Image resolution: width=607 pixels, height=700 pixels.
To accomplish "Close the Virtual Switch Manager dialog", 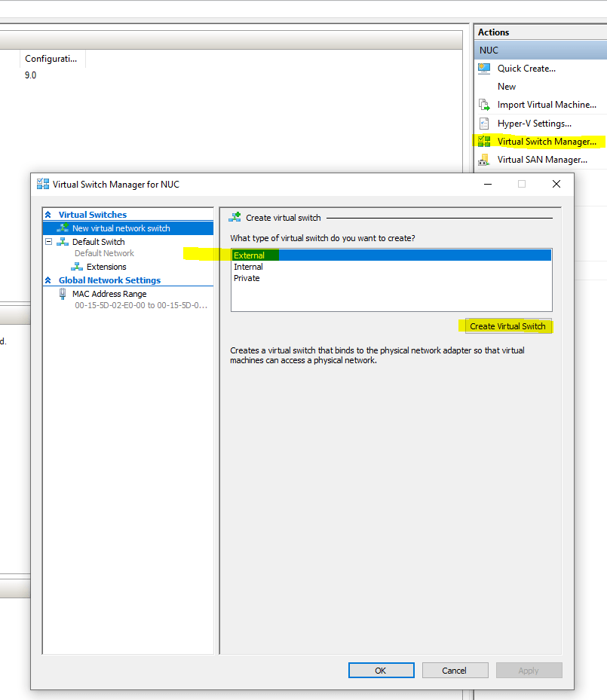I will point(556,184).
